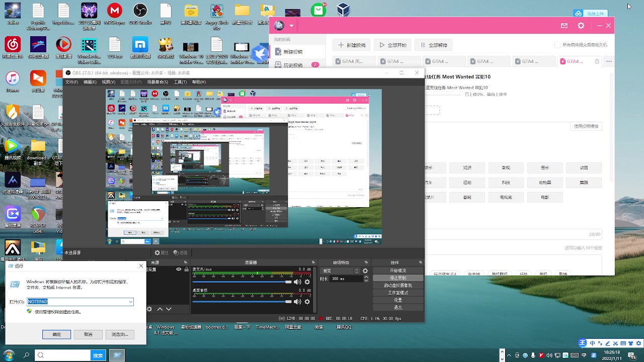Click Stop Recording (停止录制) in OBS
This screenshot has width=644, height=362.
click(x=397, y=278)
